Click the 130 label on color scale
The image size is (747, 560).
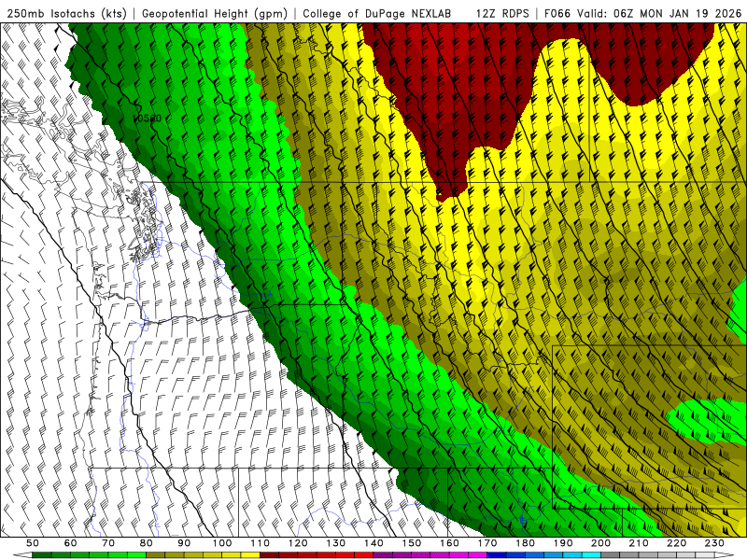pos(336,543)
